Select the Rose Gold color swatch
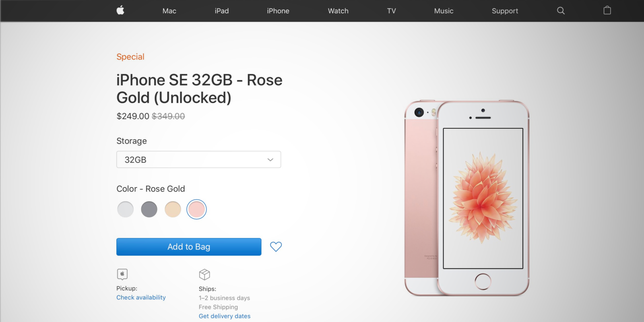The image size is (644, 322). pyautogui.click(x=197, y=209)
